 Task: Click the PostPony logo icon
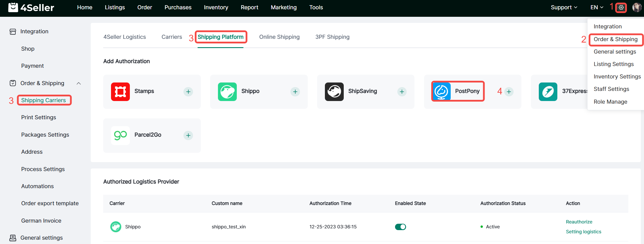coord(441,91)
